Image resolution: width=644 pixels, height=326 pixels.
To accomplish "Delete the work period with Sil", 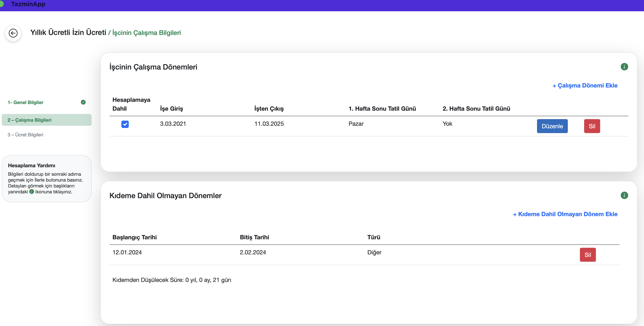I will coord(592,126).
